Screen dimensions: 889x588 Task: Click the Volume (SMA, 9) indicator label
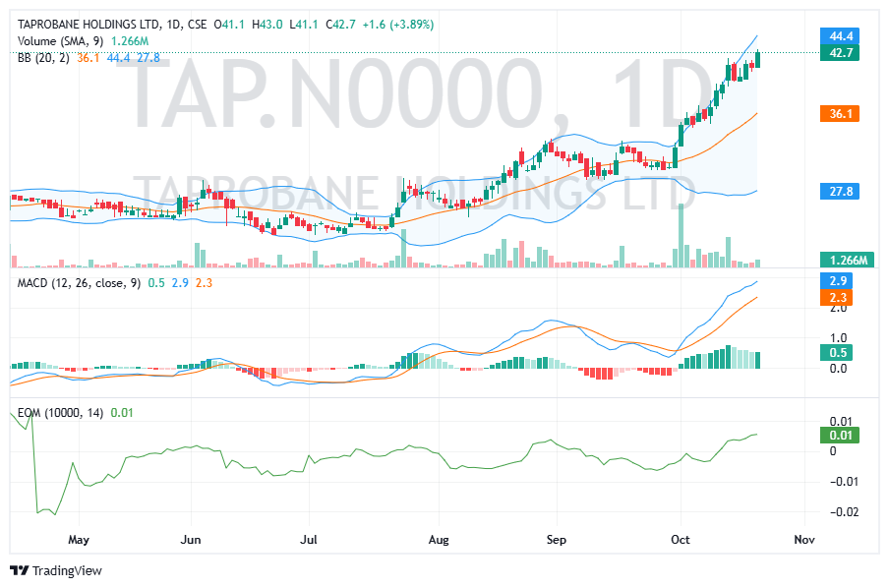point(60,41)
